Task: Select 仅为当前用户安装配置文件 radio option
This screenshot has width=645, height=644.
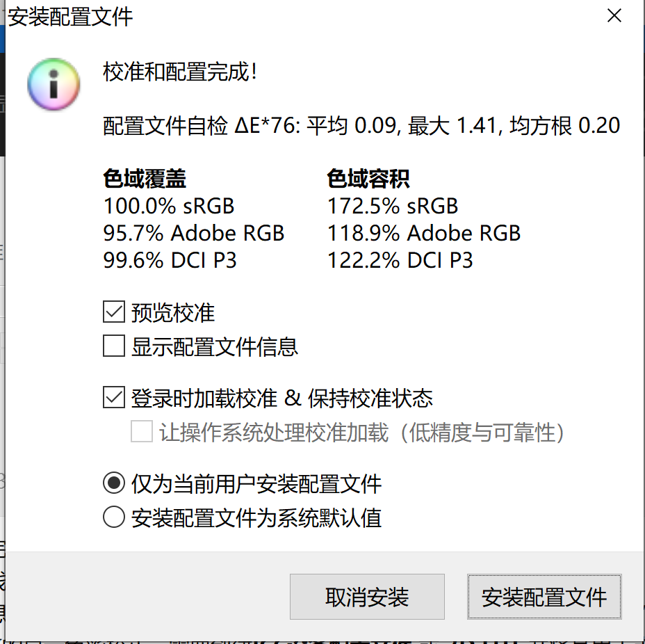Action: pyautogui.click(x=114, y=483)
